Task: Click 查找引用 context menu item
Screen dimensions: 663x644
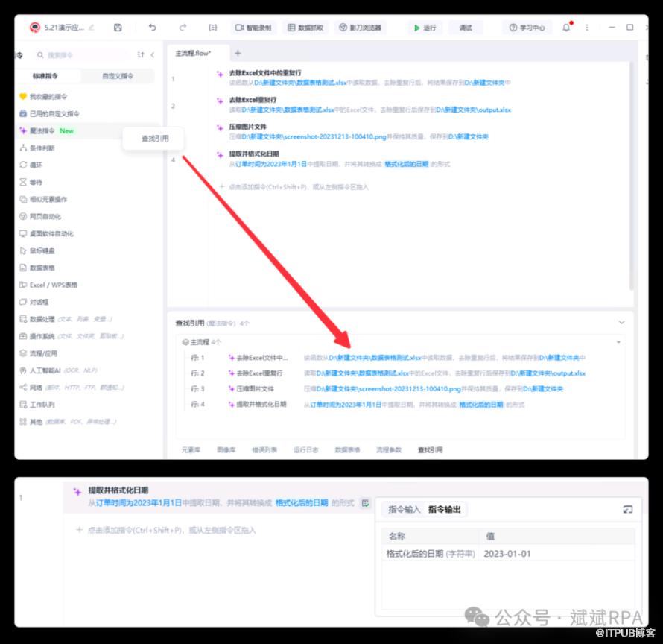Action: pyautogui.click(x=155, y=139)
